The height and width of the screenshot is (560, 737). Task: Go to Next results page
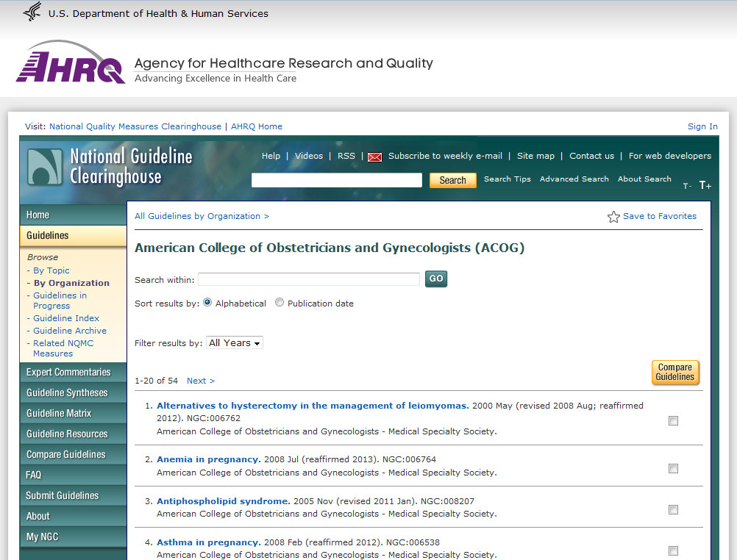click(x=201, y=381)
